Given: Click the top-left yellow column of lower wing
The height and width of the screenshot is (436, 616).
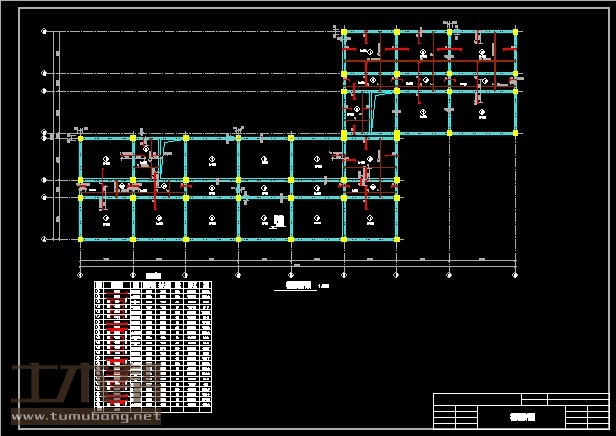Looking at the screenshot, I should [x=80, y=139].
